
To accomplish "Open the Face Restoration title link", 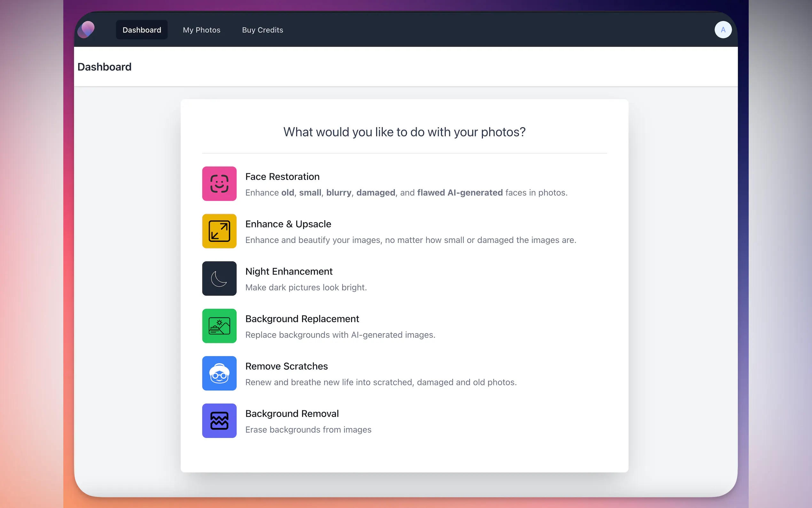I will (282, 177).
